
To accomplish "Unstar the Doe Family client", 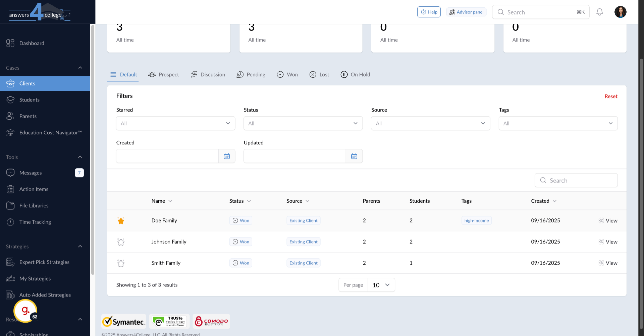I will click(121, 221).
